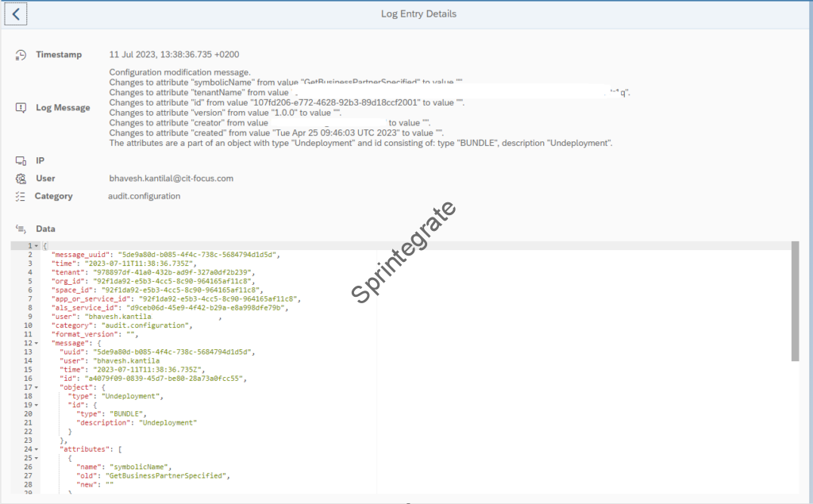
Task: Click the user email bhavesh.kantilal@cit-focus.com
Action: (171, 179)
